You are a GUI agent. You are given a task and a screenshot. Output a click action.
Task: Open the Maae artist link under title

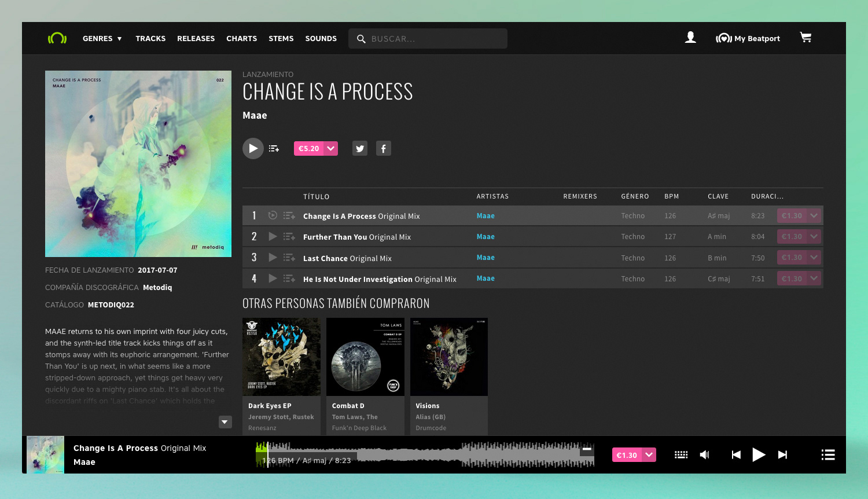click(255, 115)
